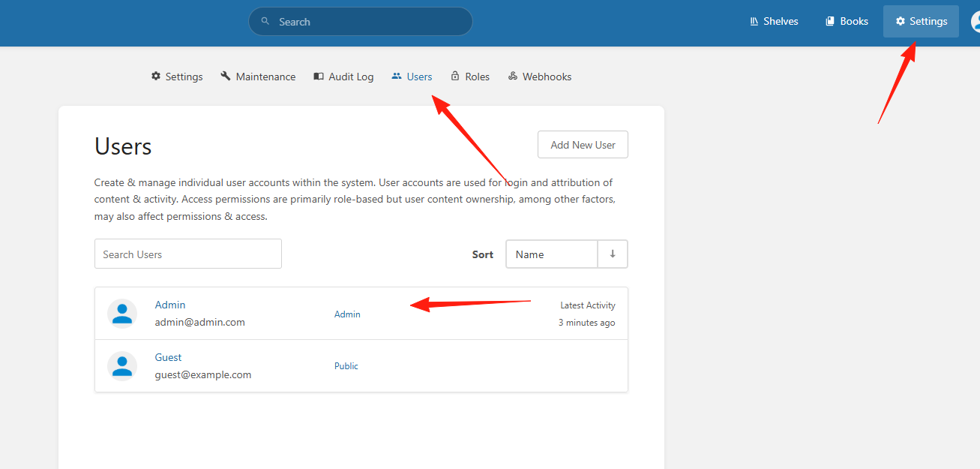Click the gear icon on the header Settings button
The height and width of the screenshot is (469, 980).
[901, 21]
